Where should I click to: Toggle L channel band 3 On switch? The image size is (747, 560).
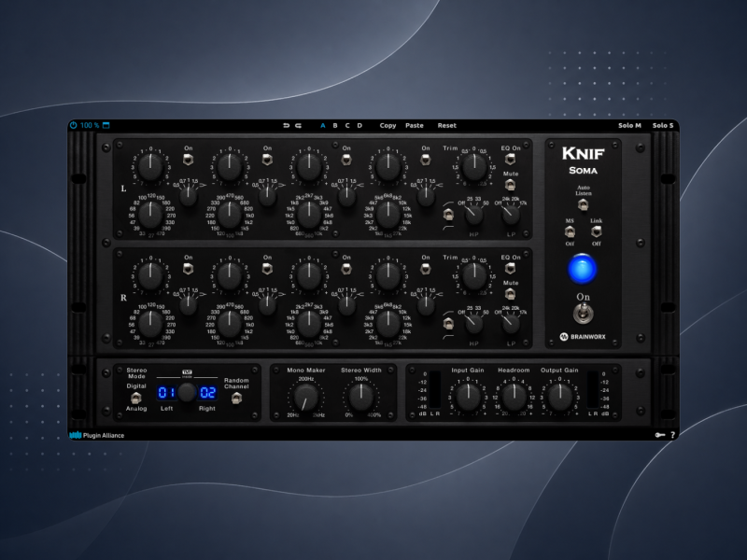coord(346,160)
